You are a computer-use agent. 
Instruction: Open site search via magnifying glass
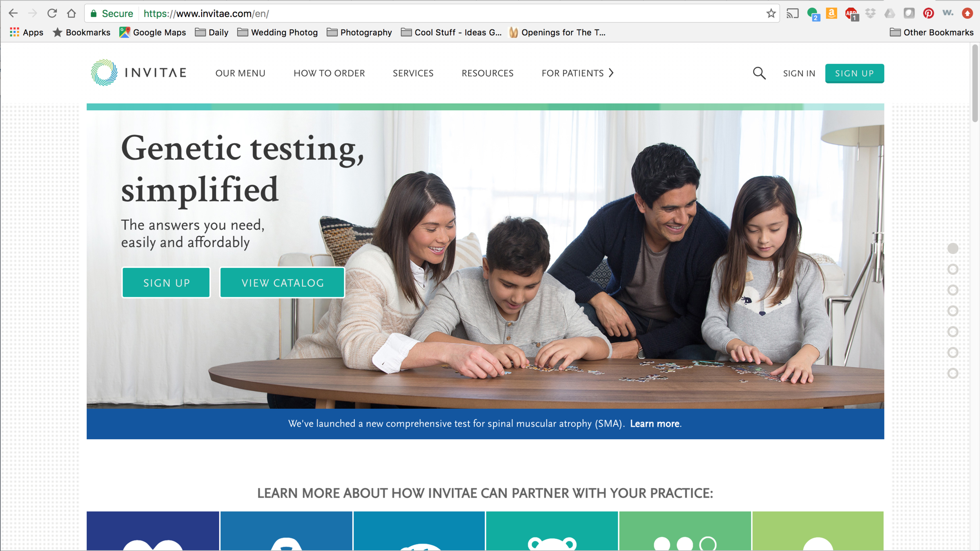pos(759,73)
